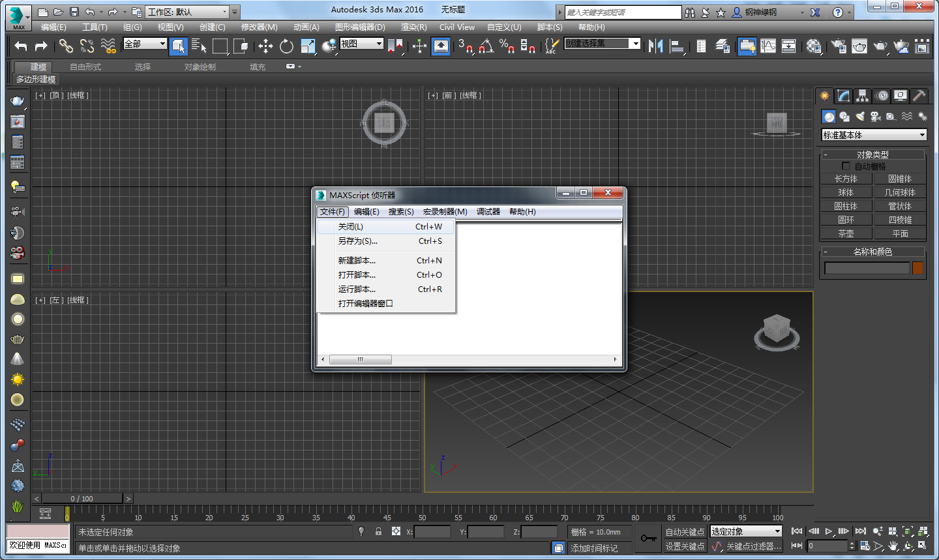Toggle the 设置关键点 set key button
This screenshot has width=939, height=560.
(685, 546)
